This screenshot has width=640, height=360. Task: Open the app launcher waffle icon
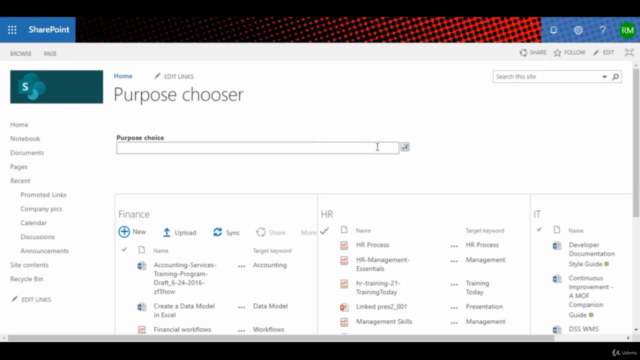(12, 30)
